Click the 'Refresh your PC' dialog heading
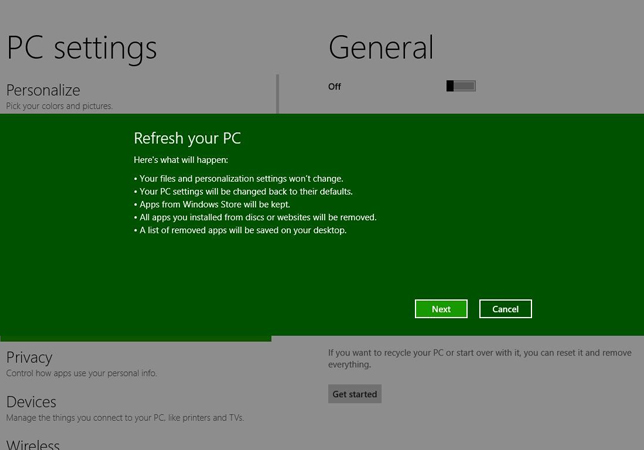Image resolution: width=644 pixels, height=450 pixels. [187, 138]
